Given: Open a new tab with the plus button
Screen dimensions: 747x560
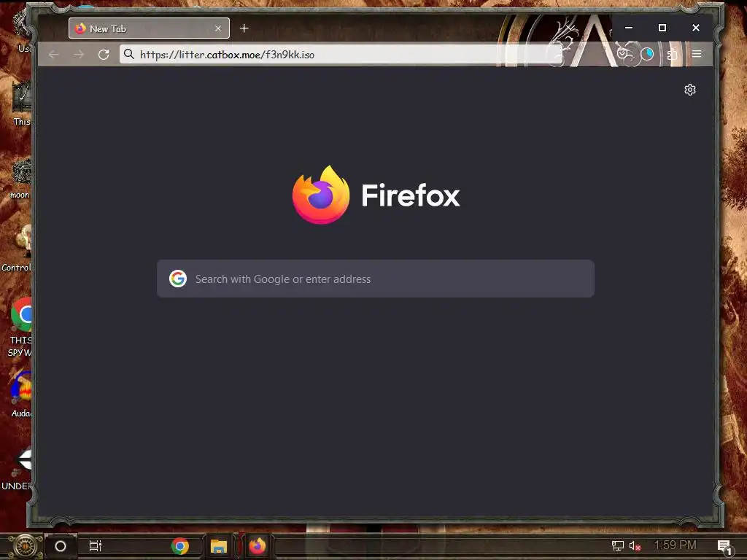Looking at the screenshot, I should pyautogui.click(x=244, y=28).
